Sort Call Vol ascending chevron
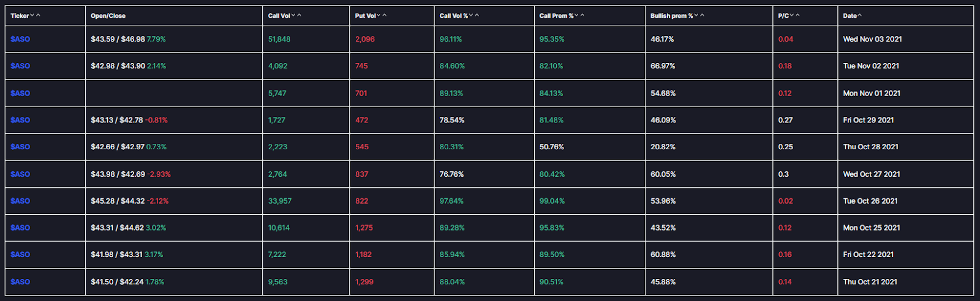 pos(300,15)
